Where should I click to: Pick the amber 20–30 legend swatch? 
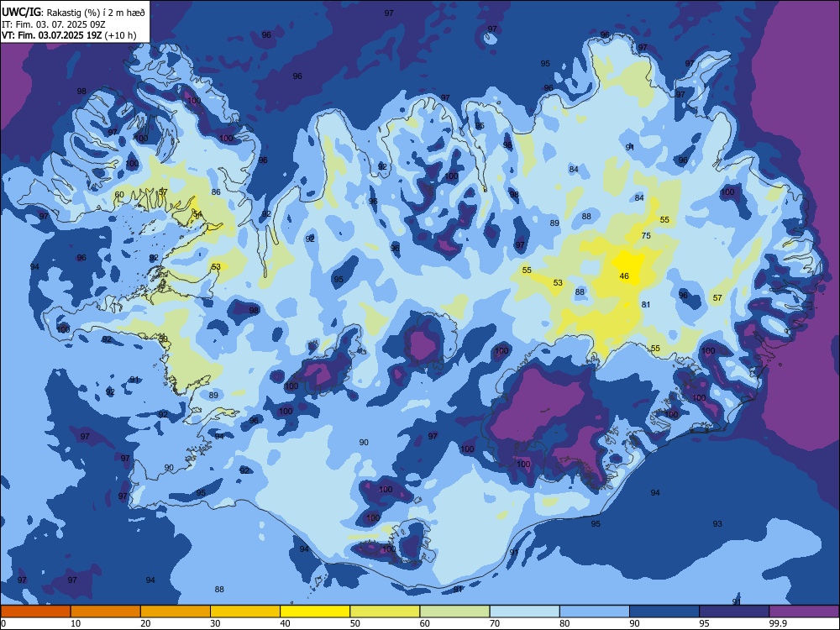[176, 612]
